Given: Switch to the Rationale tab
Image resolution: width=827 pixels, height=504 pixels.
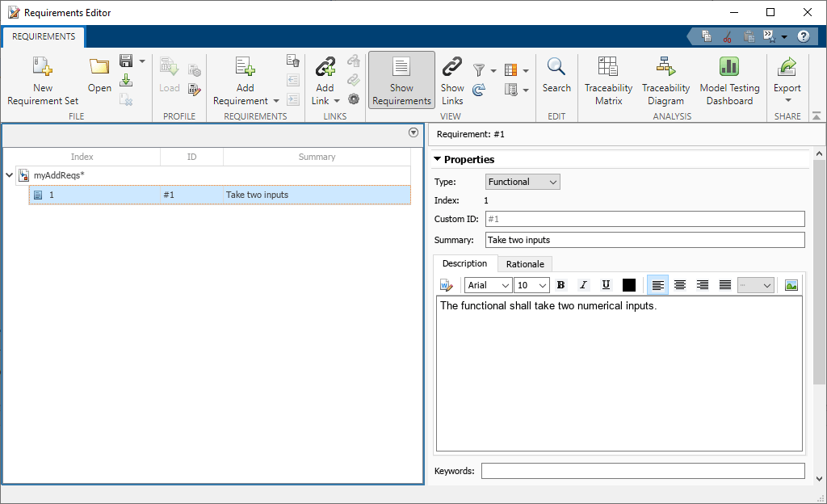Looking at the screenshot, I should 525,264.
